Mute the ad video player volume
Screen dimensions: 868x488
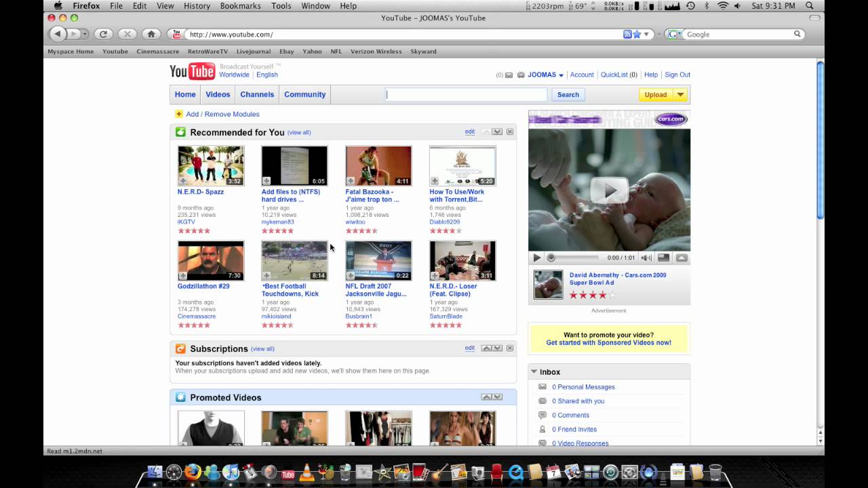pyautogui.click(x=646, y=258)
